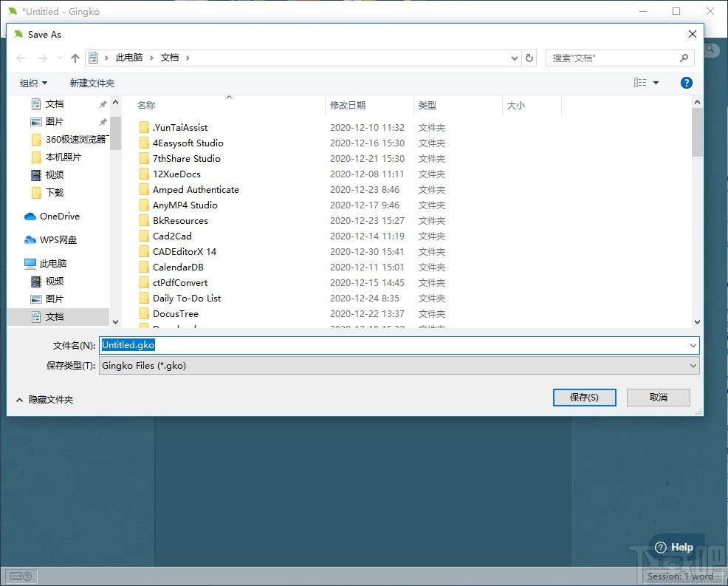The image size is (728, 586).
Task: Click file list scrollbar up arrow
Action: click(x=697, y=102)
